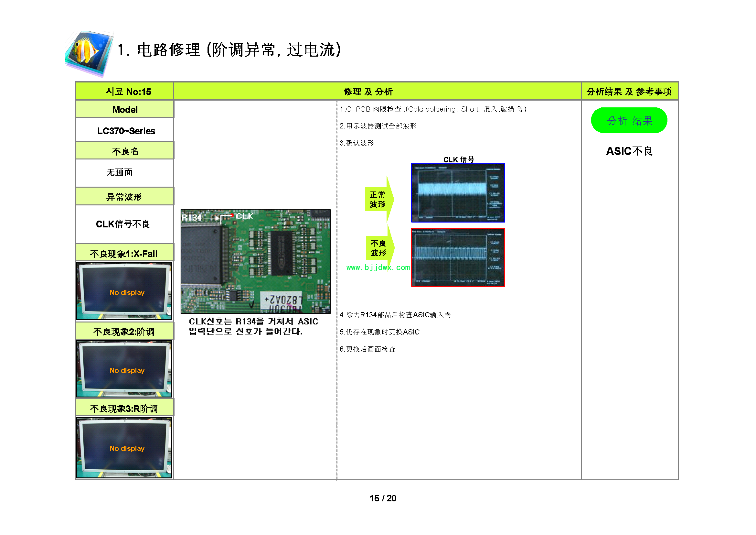Click the red-bordered defective waveform image
Screen dimensions: 756x535
coord(458,257)
